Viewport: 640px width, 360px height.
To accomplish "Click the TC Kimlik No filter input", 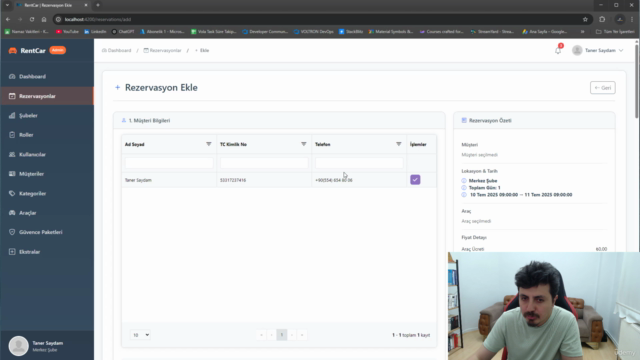I will 264,163.
